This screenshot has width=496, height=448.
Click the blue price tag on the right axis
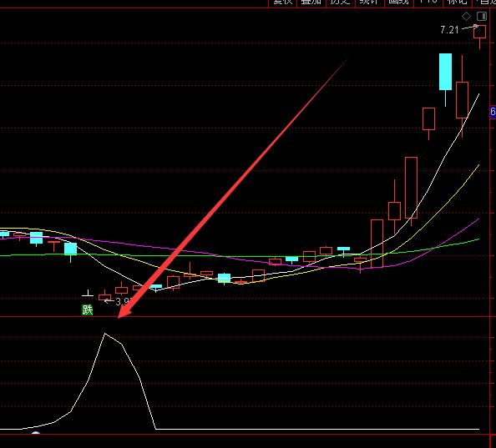pyautogui.click(x=493, y=112)
